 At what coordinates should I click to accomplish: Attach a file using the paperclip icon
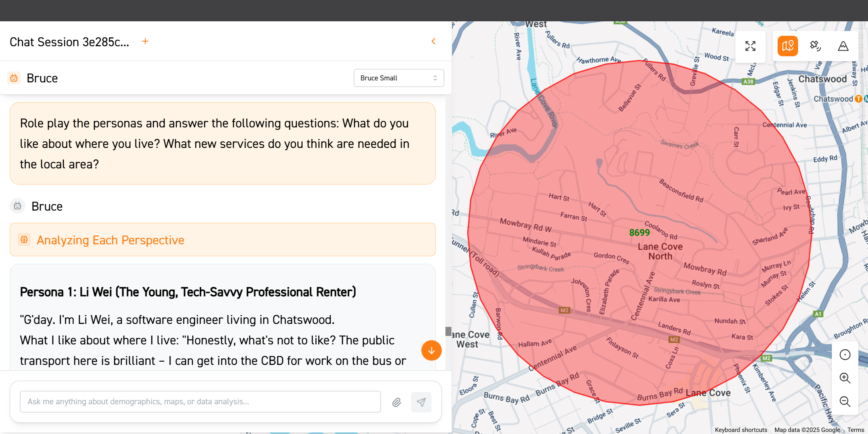(397, 402)
